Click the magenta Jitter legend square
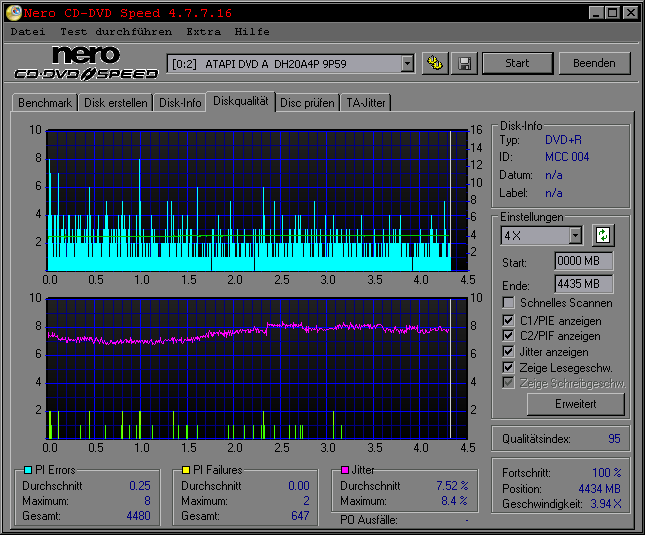Viewport: 645px width, 535px height. point(345,470)
